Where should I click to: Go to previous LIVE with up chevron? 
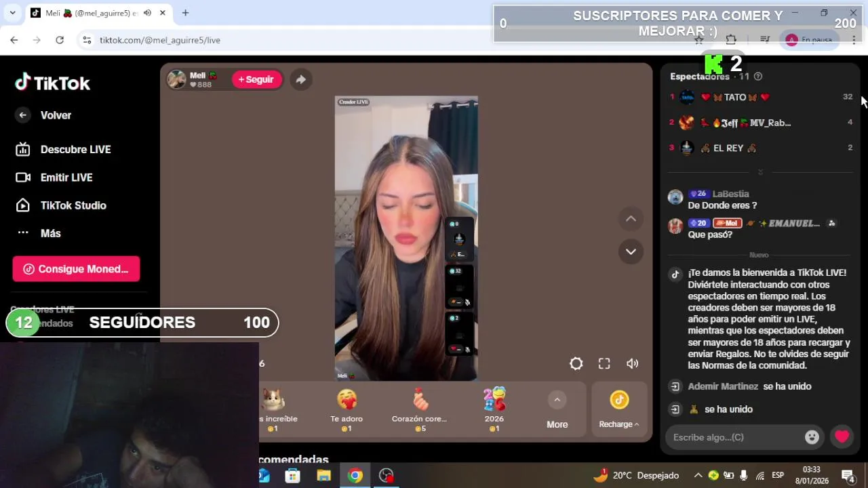(631, 218)
